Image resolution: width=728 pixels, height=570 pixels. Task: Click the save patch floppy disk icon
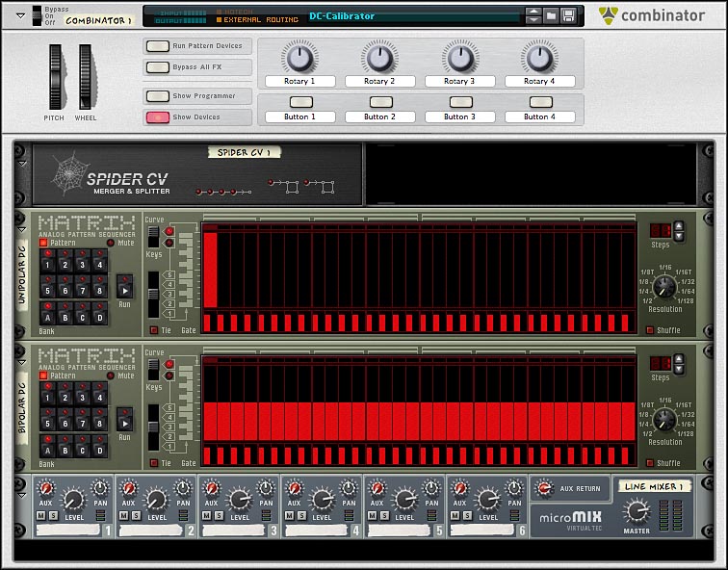tap(569, 15)
